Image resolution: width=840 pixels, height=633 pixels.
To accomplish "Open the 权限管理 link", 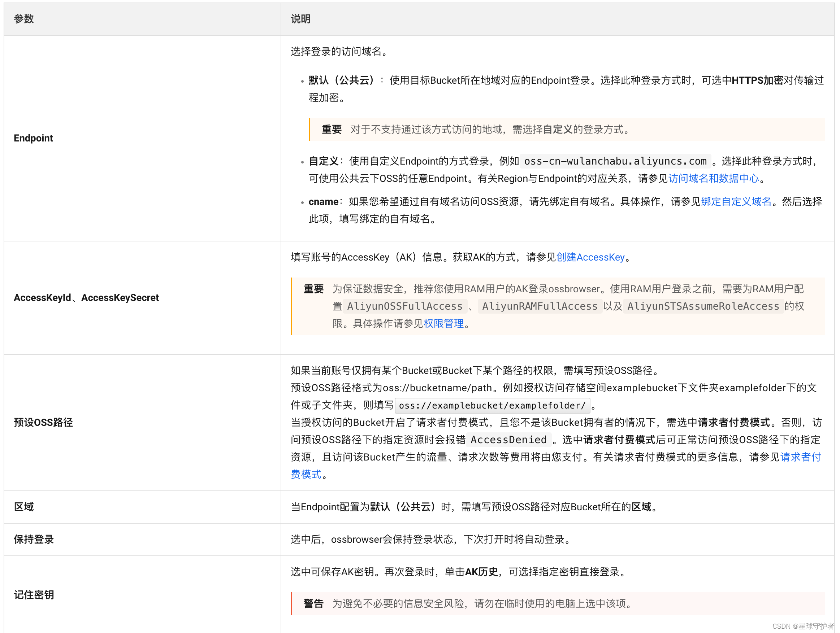I will coord(443,323).
